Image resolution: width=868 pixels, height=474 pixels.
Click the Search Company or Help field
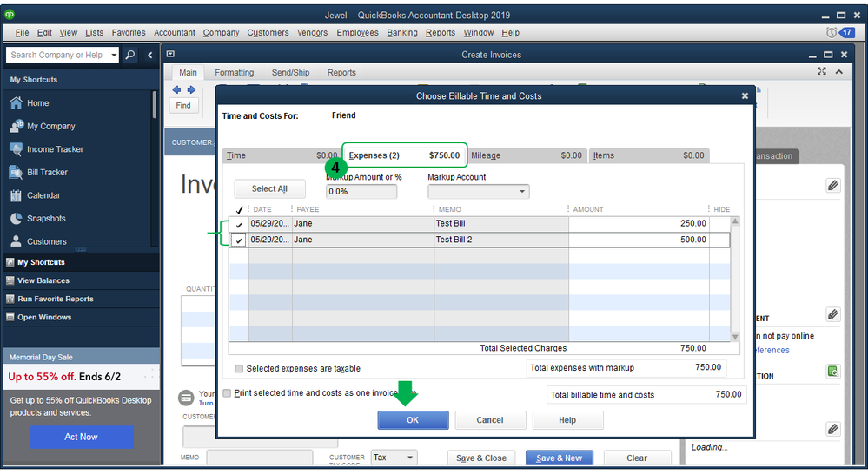tap(57, 55)
